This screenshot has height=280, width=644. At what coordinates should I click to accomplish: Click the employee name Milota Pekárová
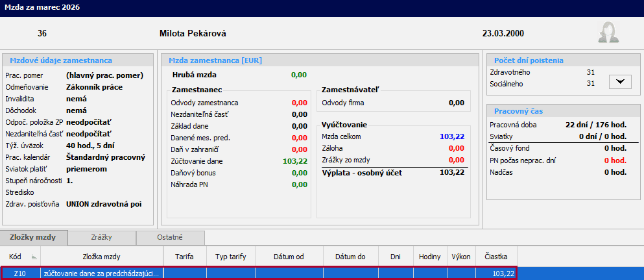193,33
